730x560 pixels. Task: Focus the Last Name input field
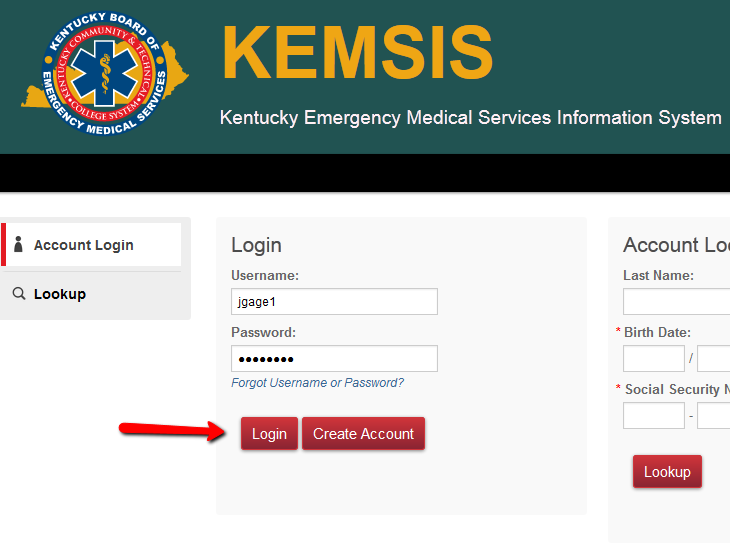pos(676,302)
